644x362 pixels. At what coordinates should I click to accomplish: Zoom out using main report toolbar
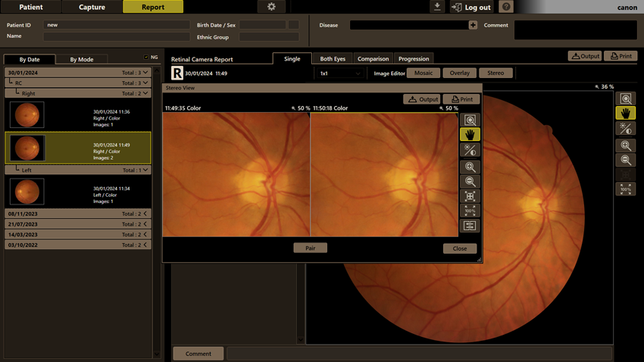tap(626, 160)
